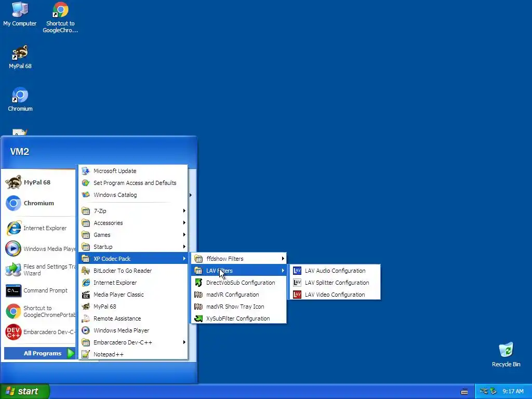Image resolution: width=532 pixels, height=399 pixels.
Task: Launch DirectVobSub Configuration
Action: (x=239, y=283)
